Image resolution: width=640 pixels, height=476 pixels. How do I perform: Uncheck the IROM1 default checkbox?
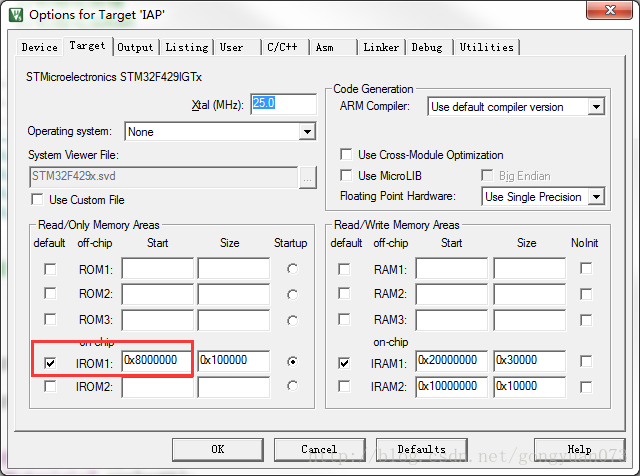click(50, 363)
